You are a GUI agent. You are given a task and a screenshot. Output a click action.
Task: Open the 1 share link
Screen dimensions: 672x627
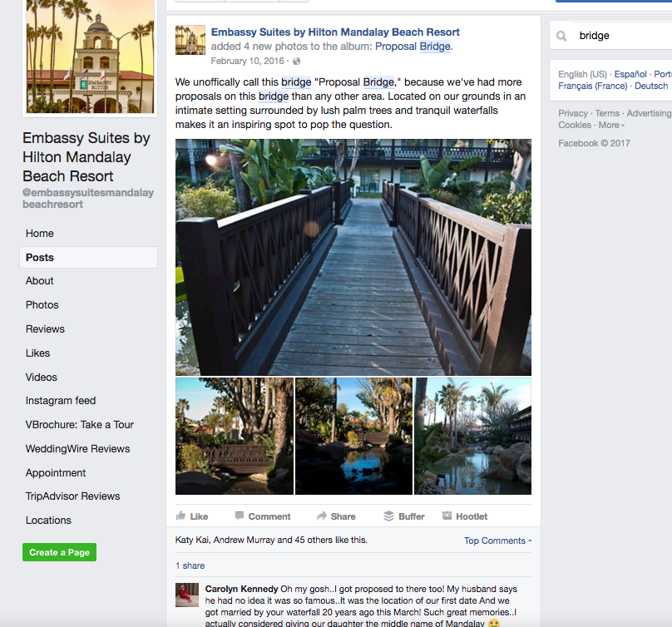(190, 565)
